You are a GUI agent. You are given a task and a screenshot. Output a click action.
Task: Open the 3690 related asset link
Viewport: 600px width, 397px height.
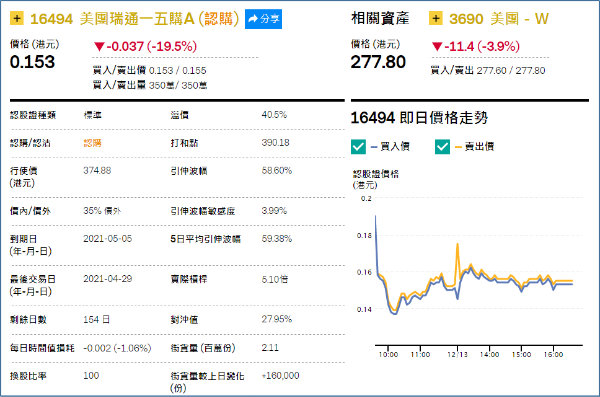[x=499, y=19]
